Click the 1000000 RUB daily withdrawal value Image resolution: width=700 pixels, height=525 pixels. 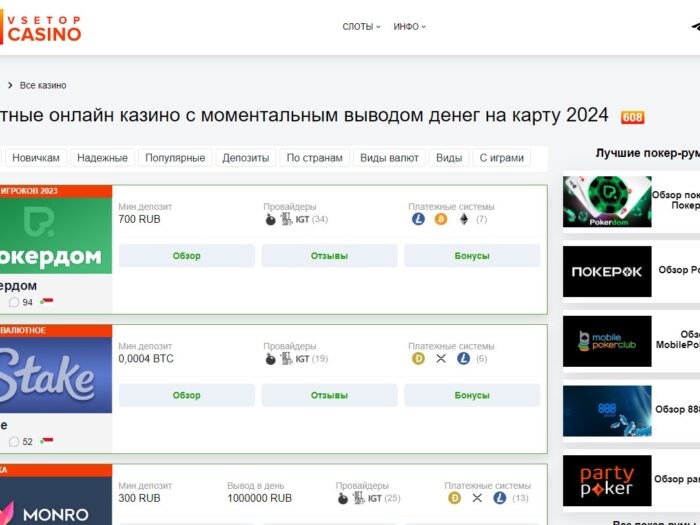259,498
